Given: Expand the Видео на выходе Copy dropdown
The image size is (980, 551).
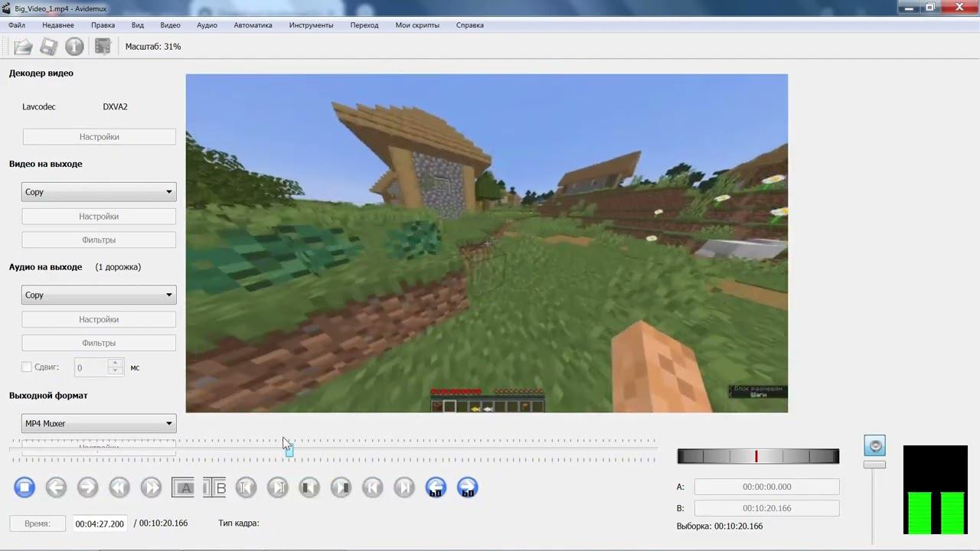Looking at the screenshot, I should pos(99,192).
